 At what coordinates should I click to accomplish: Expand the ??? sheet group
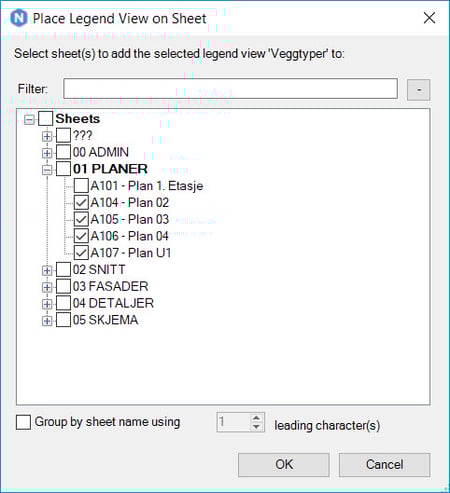[47, 136]
